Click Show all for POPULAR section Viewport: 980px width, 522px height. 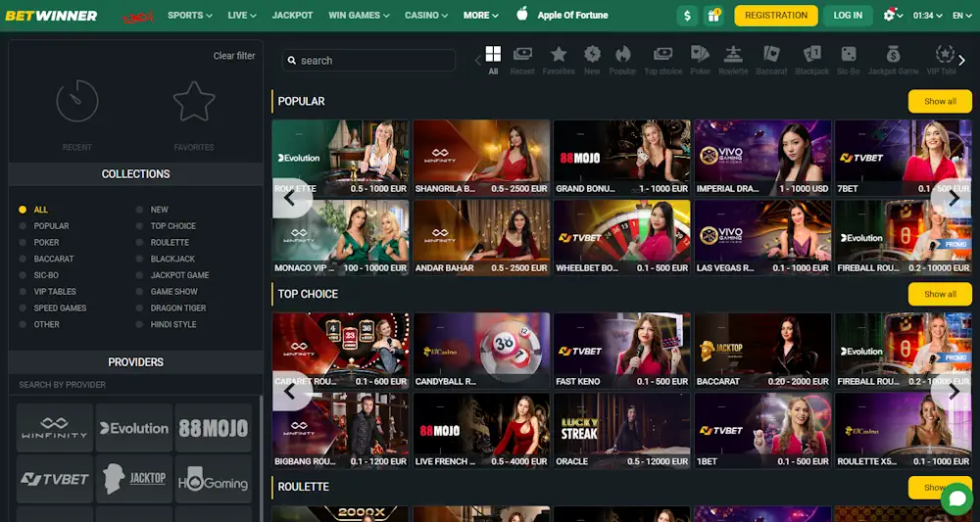coord(940,101)
